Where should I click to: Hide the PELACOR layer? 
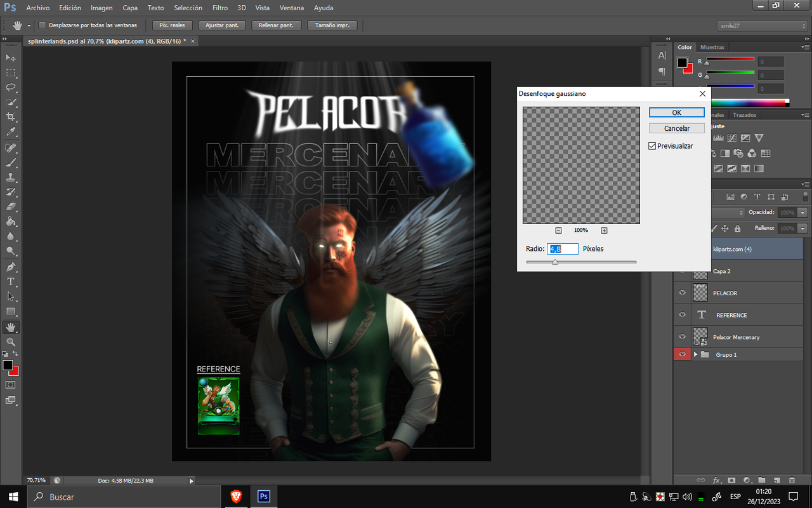point(683,293)
